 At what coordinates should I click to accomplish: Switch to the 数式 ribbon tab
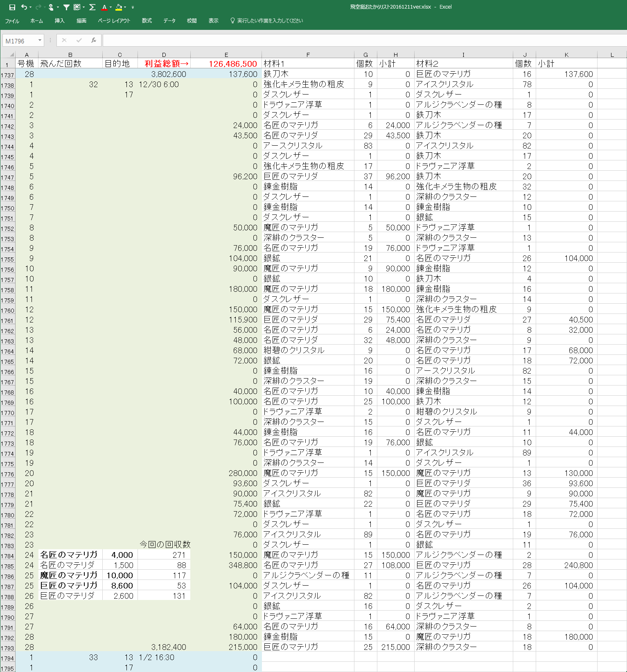point(147,21)
